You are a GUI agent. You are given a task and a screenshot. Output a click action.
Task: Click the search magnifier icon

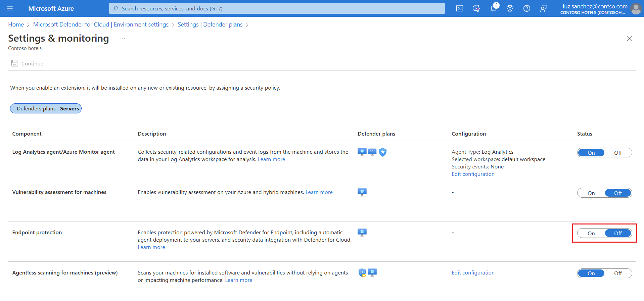[x=115, y=8]
